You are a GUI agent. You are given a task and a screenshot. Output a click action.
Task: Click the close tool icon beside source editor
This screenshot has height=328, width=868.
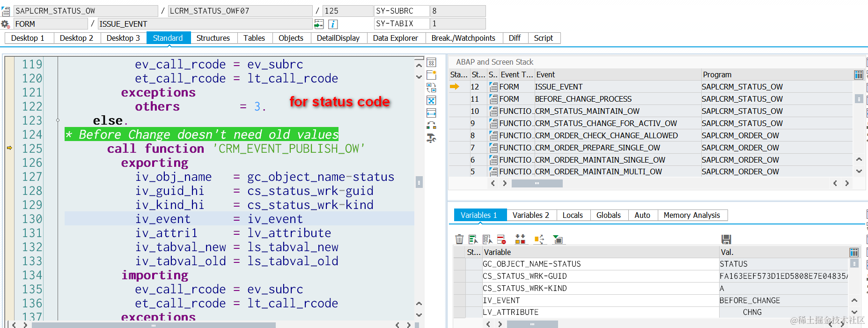pos(431,63)
